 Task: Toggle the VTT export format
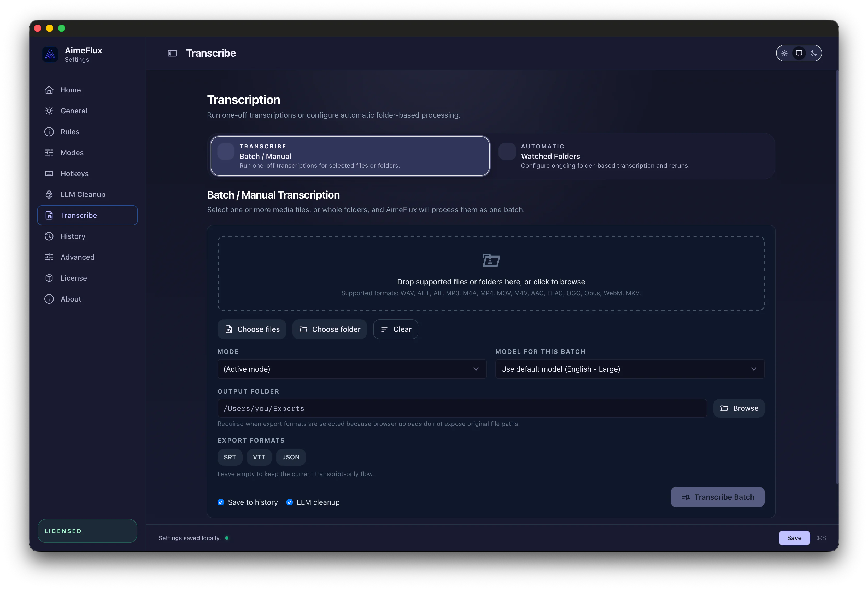(x=259, y=457)
